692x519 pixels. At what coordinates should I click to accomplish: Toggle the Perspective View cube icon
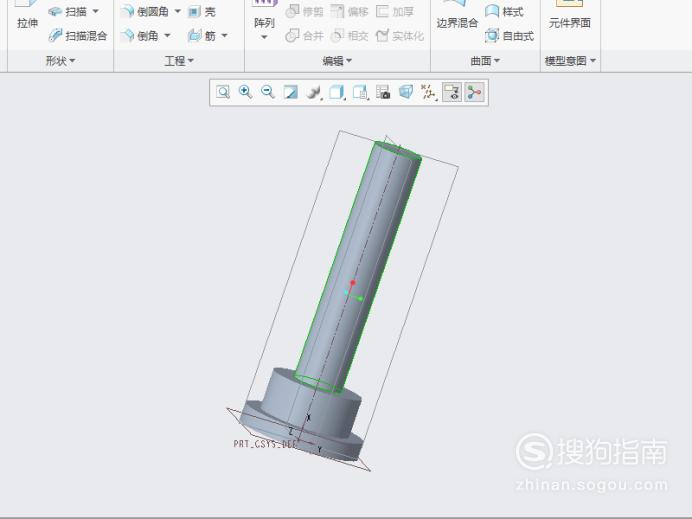pyautogui.click(x=406, y=92)
